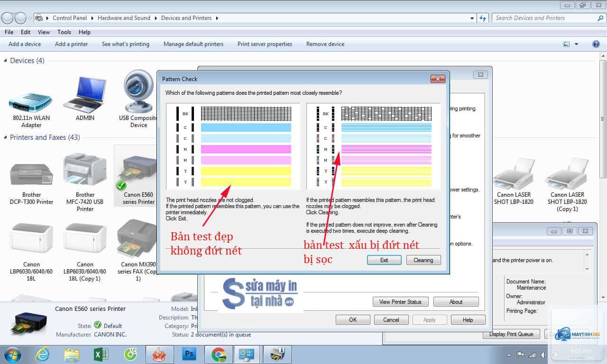
Task: Switch to Google Chrome on the taskbar
Action: [219, 355]
